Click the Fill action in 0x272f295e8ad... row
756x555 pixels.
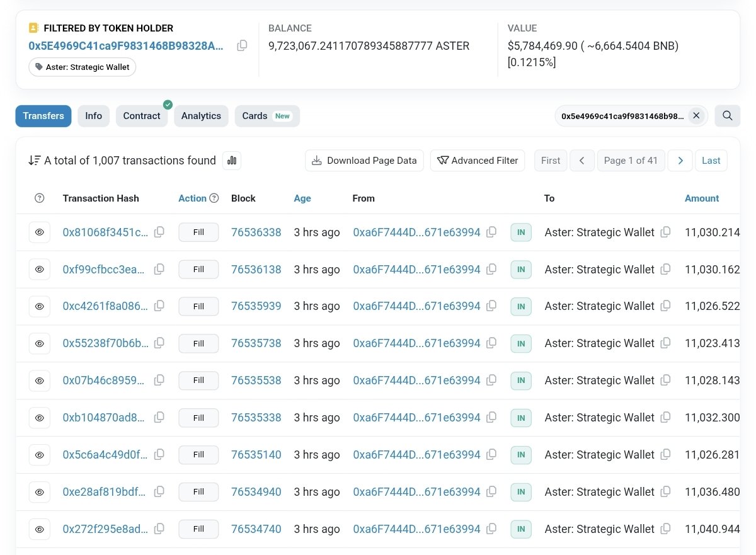point(198,529)
